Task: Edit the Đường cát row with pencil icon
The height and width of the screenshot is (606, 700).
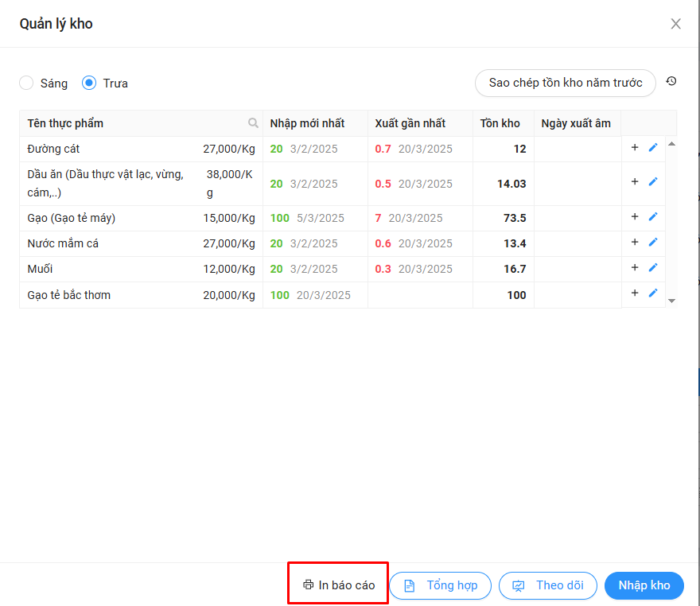Action: [x=653, y=147]
